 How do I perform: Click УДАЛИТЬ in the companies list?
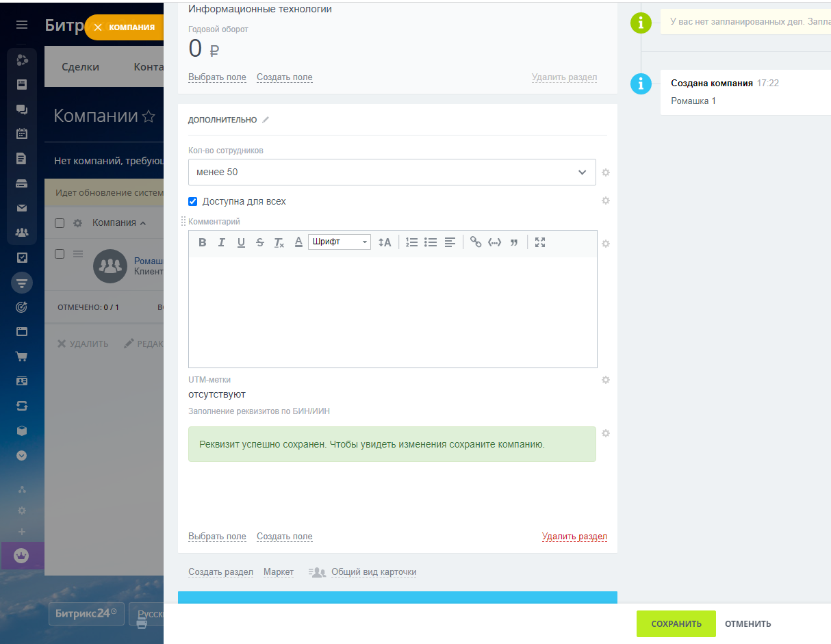click(x=83, y=344)
